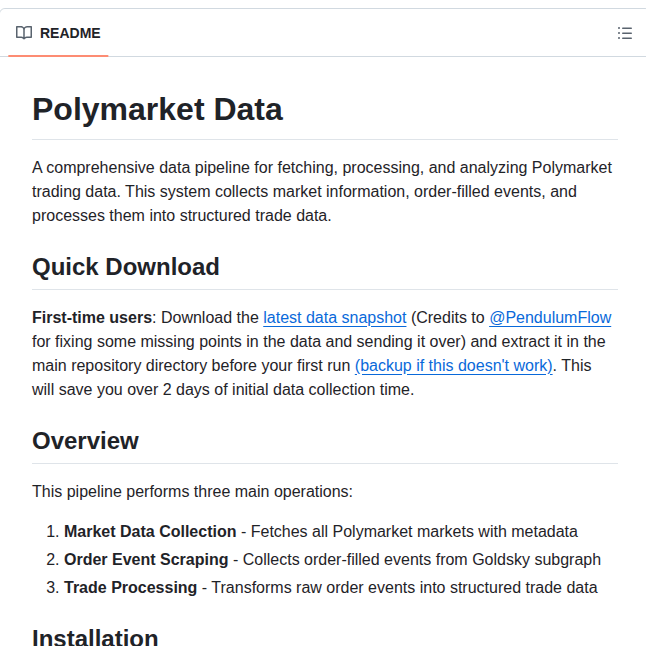
Task: Click the three main operations sentence
Action: [192, 492]
